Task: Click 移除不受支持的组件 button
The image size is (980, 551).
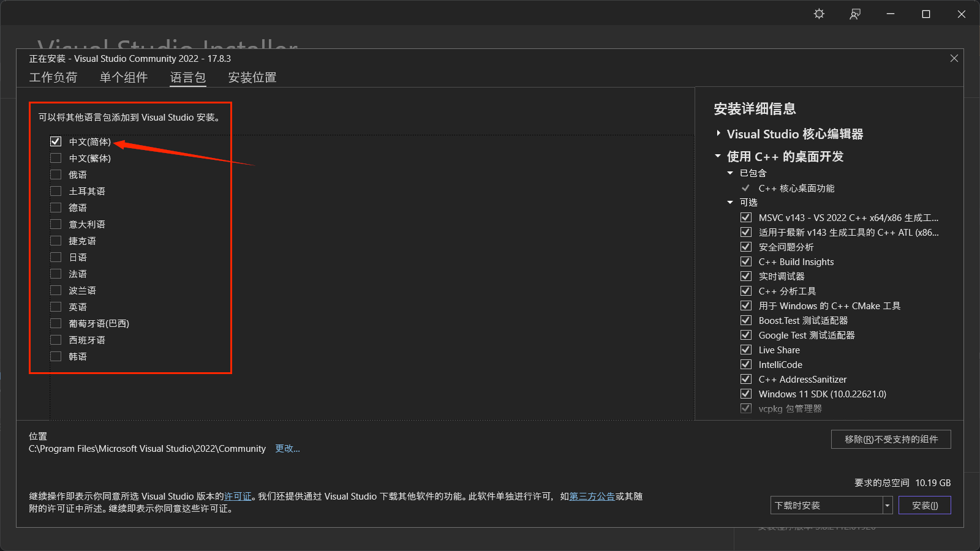Action: click(x=891, y=440)
